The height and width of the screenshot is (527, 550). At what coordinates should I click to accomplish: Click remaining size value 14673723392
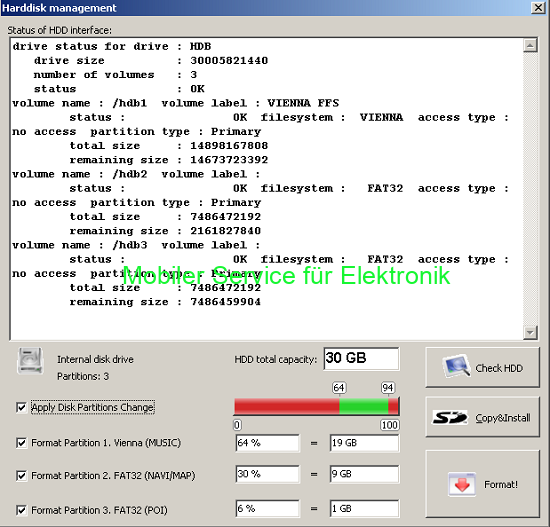pos(229,160)
